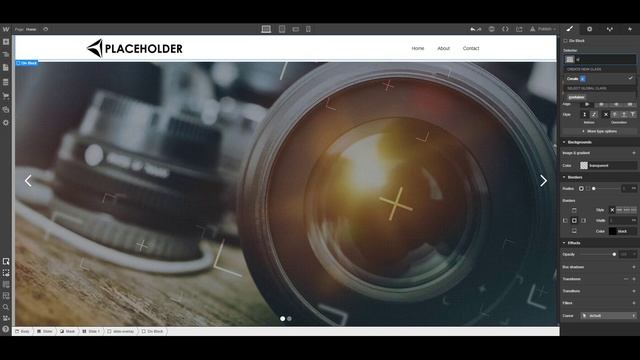This screenshot has width=640, height=360.
Task: Click the Home nav link
Action: pos(418,48)
